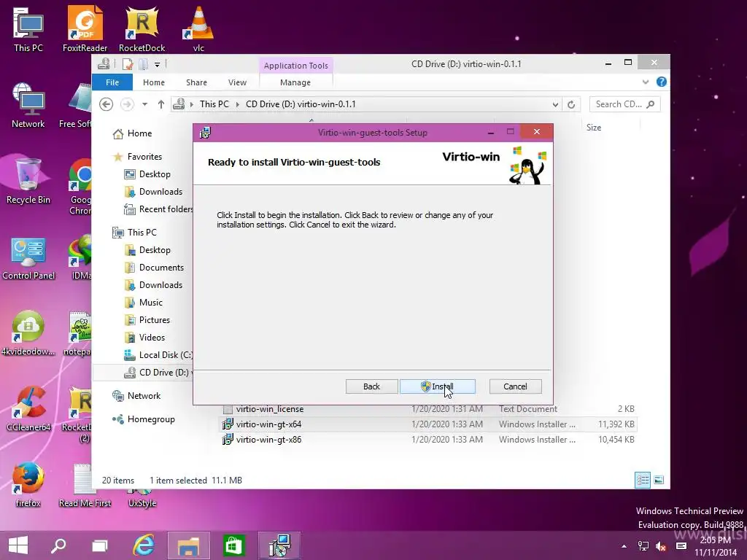Image resolution: width=747 pixels, height=560 pixels.
Task: Select the Manage tab under Application Tools
Action: [295, 82]
